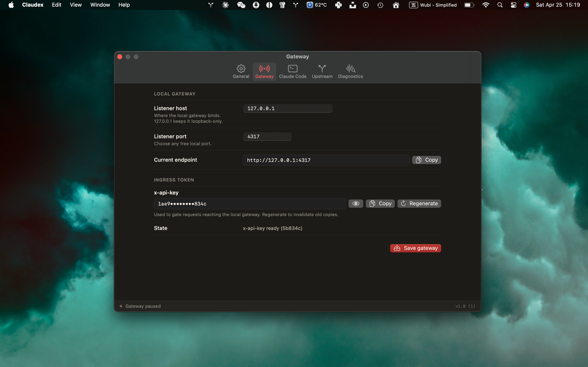The width and height of the screenshot is (588, 367).
Task: Open the Help menu
Action: pos(124,5)
